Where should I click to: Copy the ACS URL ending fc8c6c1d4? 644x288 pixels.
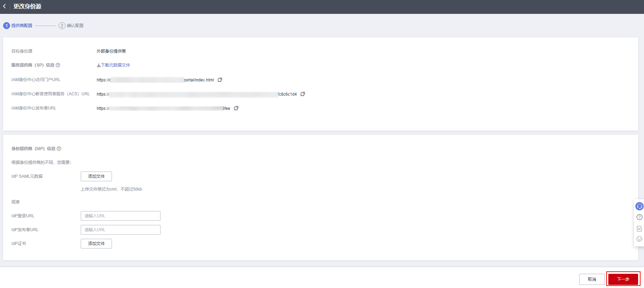[303, 94]
